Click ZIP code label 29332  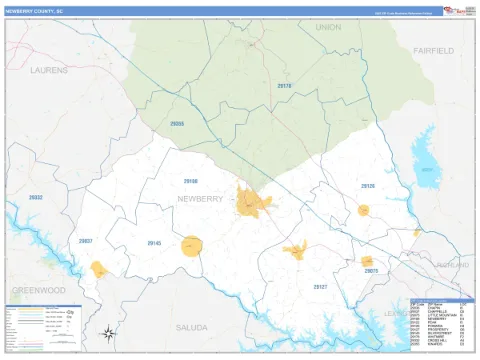click(x=36, y=197)
